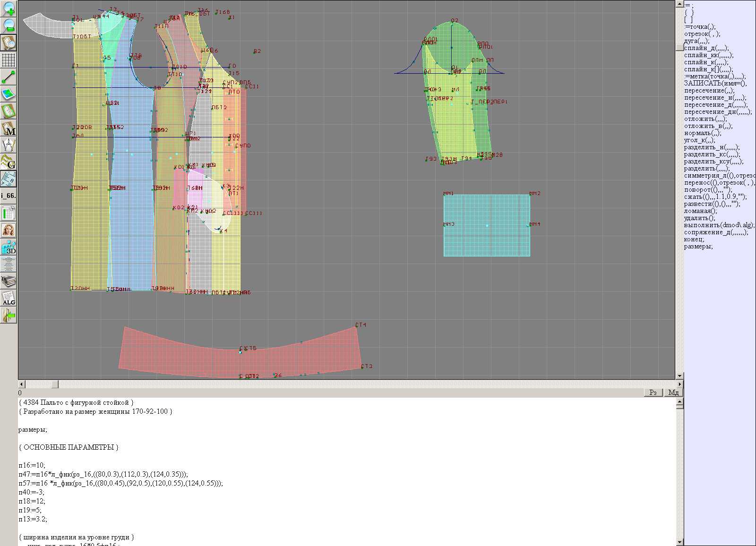Select the line segment tool icon
Image resolution: width=756 pixels, height=546 pixels.
pyautogui.click(x=9, y=77)
